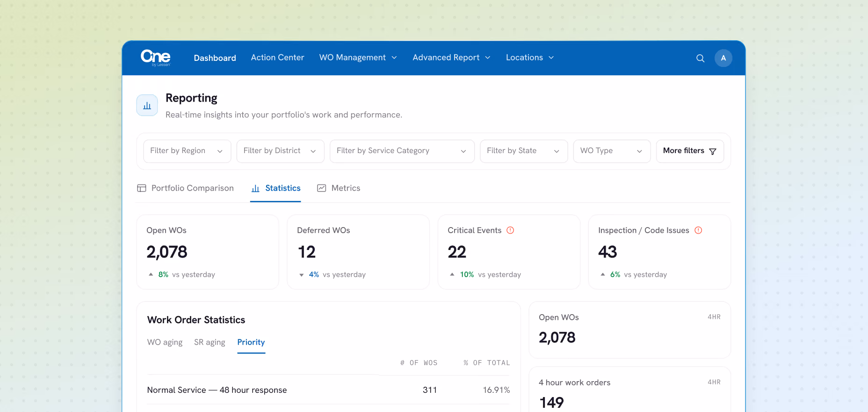Select the Priority sub-tab

click(251, 342)
